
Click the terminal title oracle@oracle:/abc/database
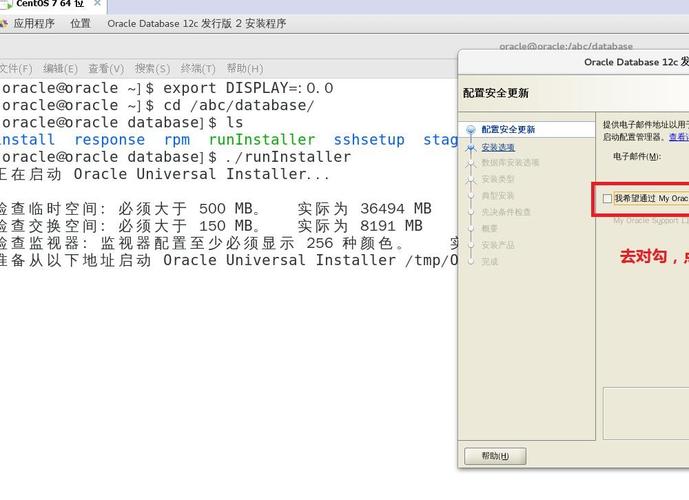tap(566, 46)
